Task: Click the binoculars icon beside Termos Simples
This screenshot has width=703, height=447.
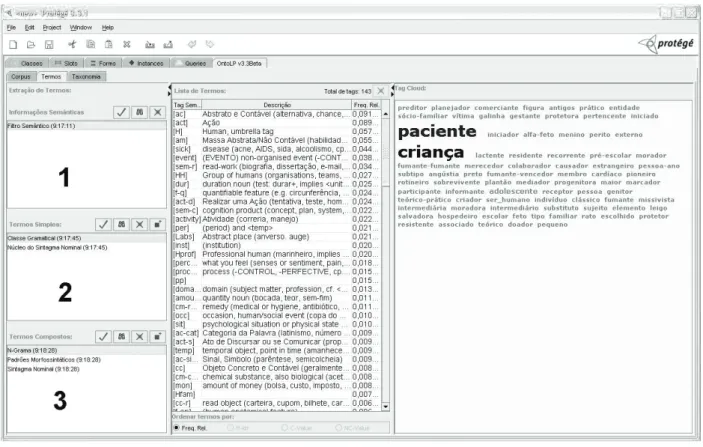Action: click(x=122, y=224)
